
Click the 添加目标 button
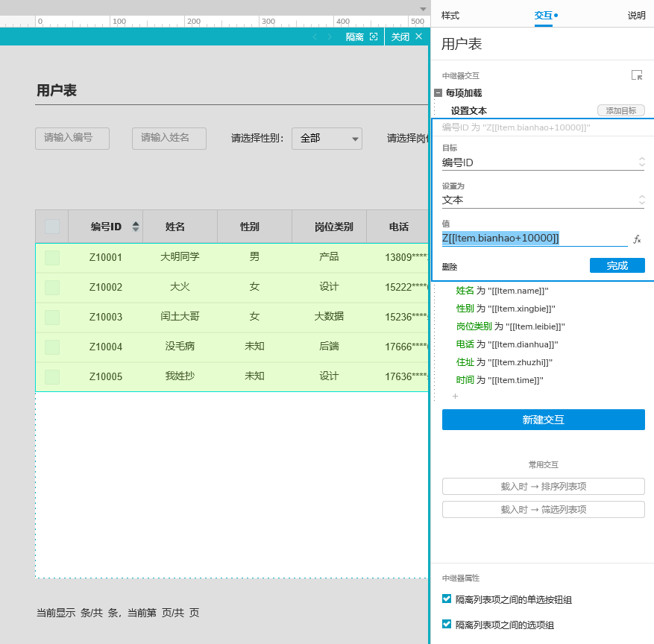pyautogui.click(x=621, y=110)
